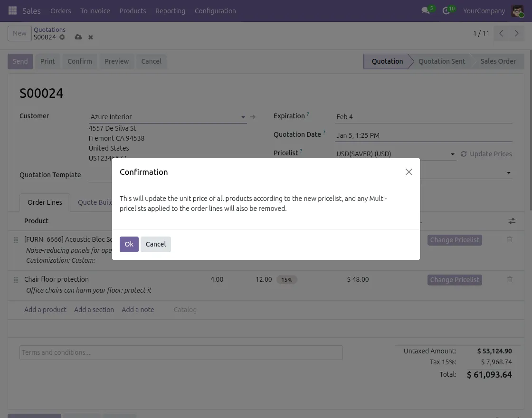The width and height of the screenshot is (532, 418).
Task: Click the Send button
Action: point(20,61)
